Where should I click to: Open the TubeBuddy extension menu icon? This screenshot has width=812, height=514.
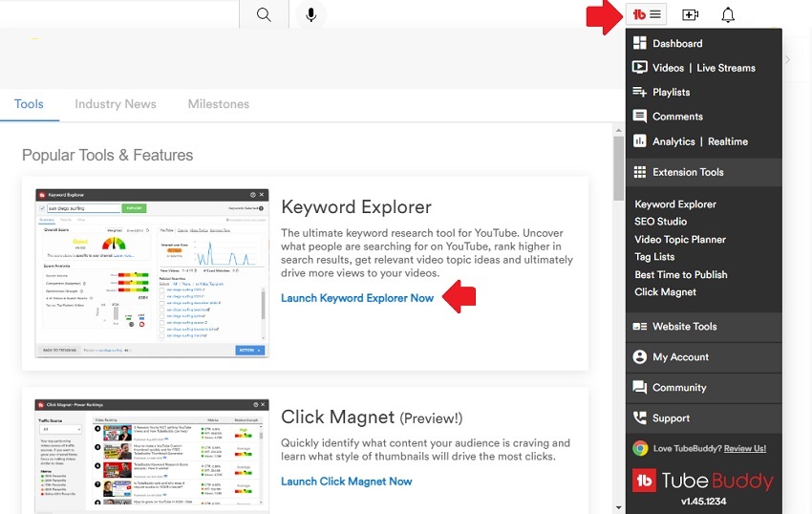pos(647,14)
